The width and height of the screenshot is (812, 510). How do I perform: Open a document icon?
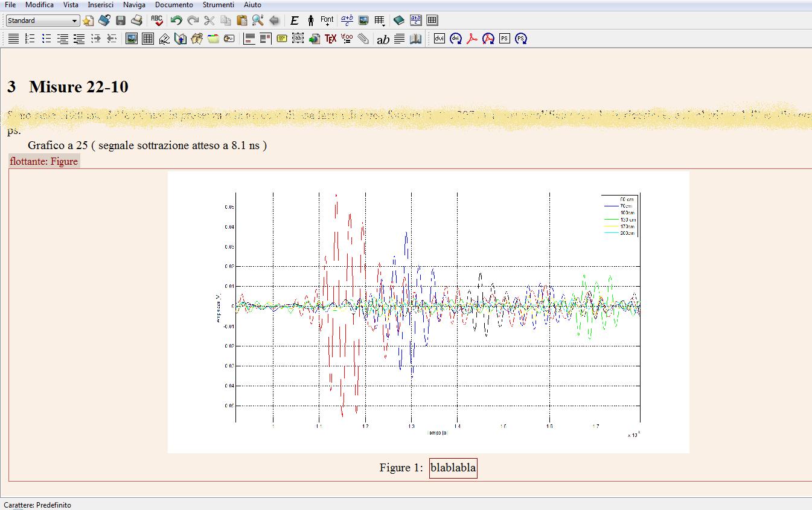(104, 21)
